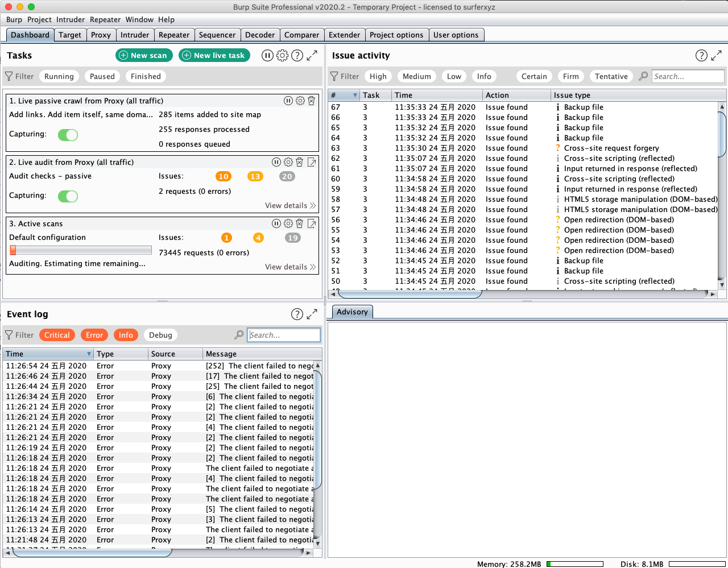Pause the Active scans task
Image resolution: width=728 pixels, height=568 pixels.
[276, 223]
